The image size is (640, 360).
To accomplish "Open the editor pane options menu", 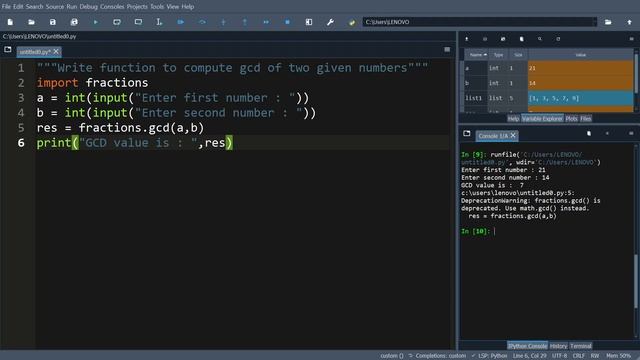I will pyautogui.click(x=447, y=50).
